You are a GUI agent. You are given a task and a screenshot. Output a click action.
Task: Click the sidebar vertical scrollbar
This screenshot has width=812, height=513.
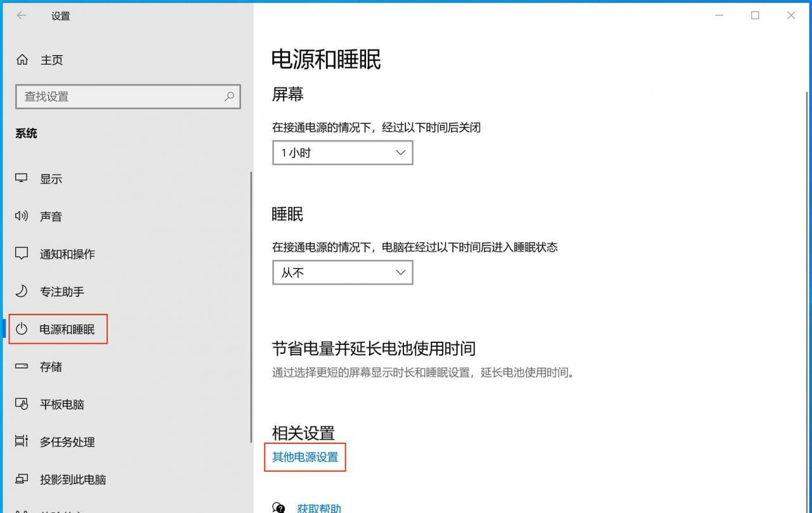click(252, 304)
